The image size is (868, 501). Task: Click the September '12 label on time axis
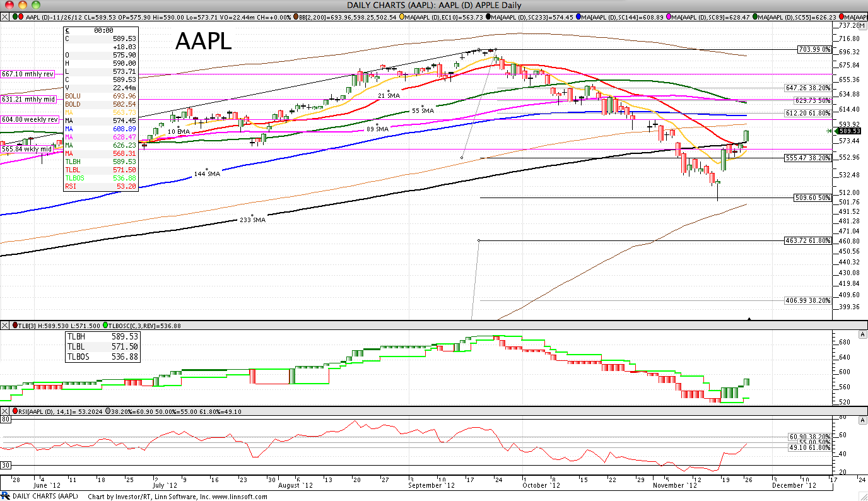point(432,485)
